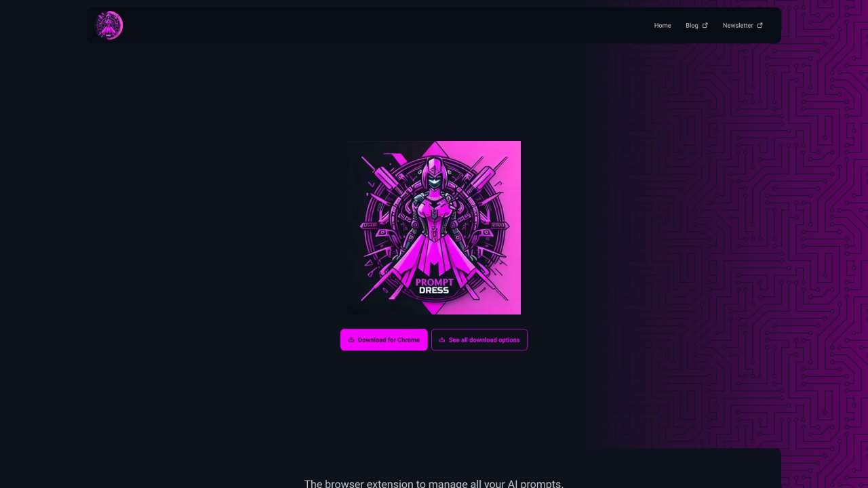The width and height of the screenshot is (868, 488).
Task: Click download icon inside Download for Chrome
Action: coord(351,340)
